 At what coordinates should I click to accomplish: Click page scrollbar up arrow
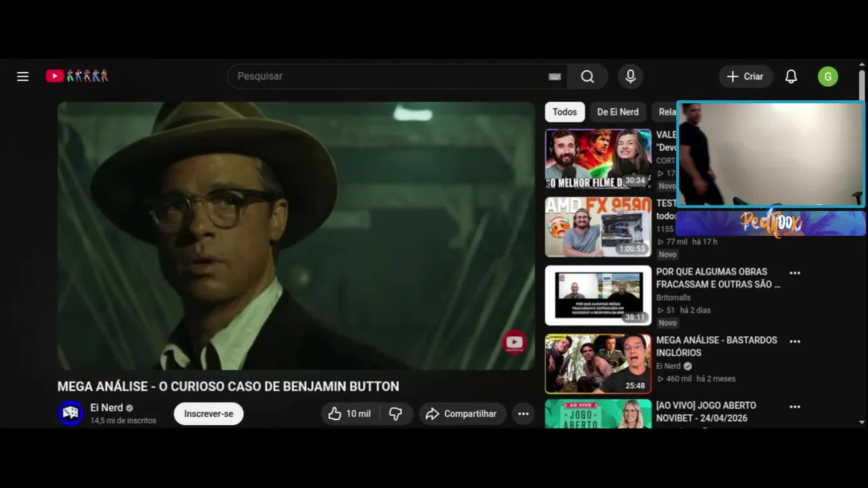(862, 65)
